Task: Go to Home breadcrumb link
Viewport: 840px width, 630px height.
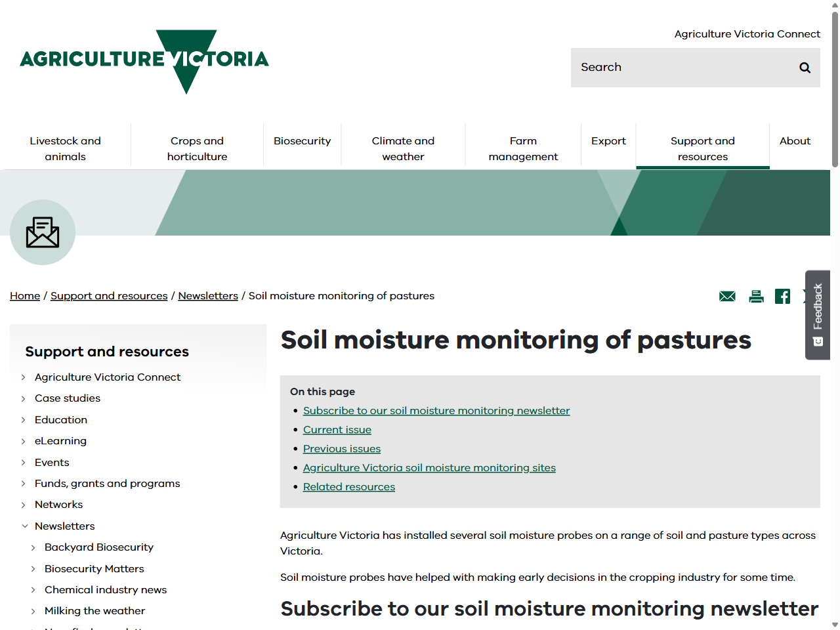Action: pos(25,296)
